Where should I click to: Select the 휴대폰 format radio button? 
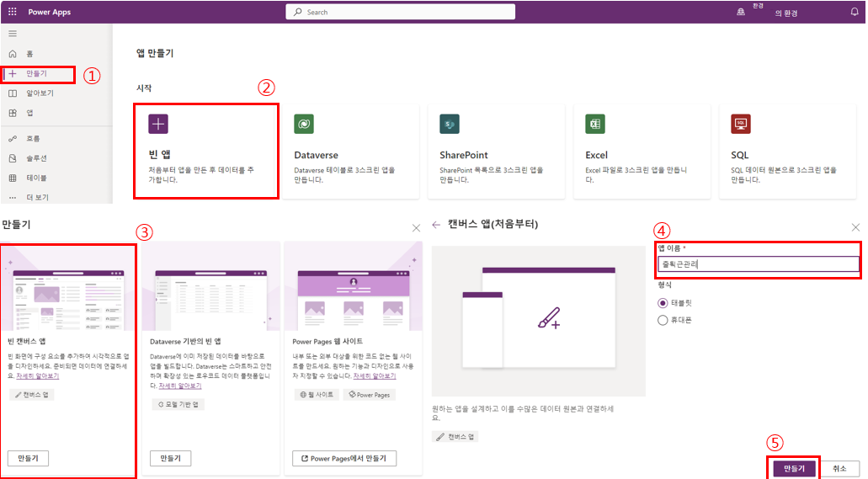pyautogui.click(x=663, y=320)
